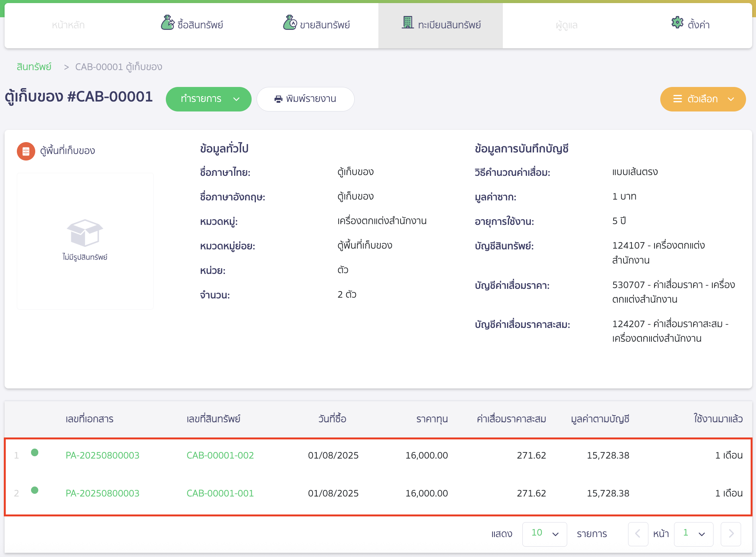
Task: Navigate to สินทรัพย์ breadcrumb link
Action: point(34,66)
